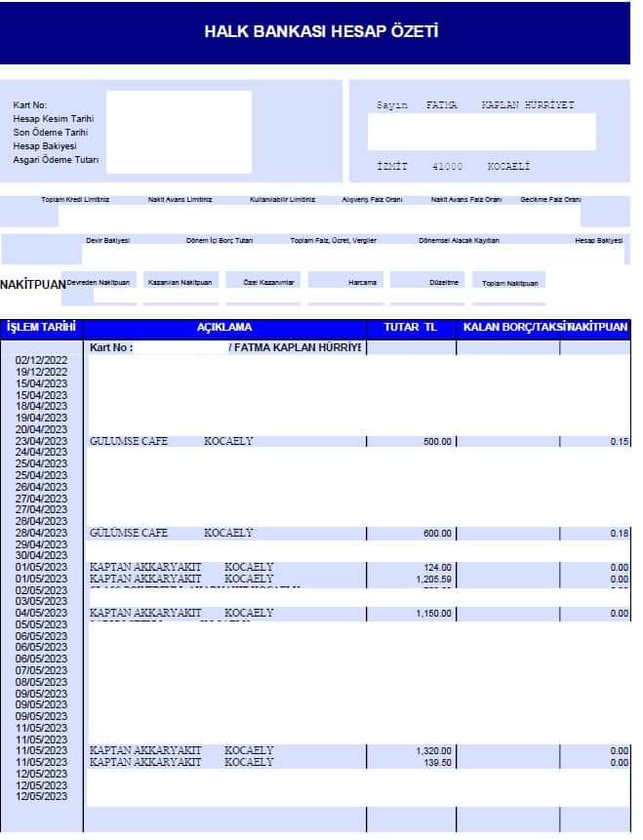Screen dimensions: 643x840
Task: Click the 'Nakit Avans Limitiniz' label
Action: coord(181,199)
